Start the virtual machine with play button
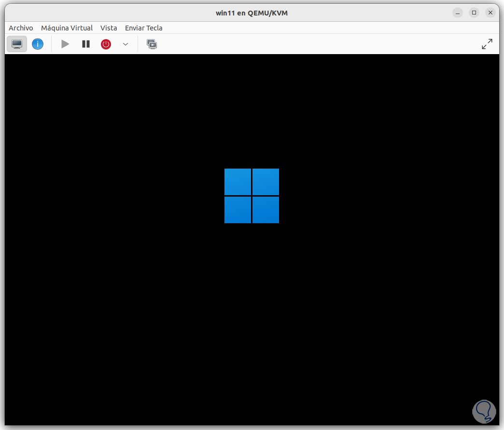 (x=65, y=44)
